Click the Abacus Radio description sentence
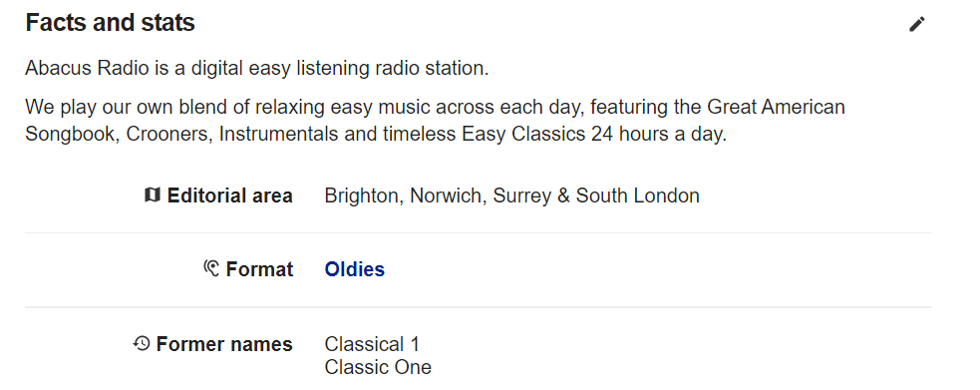The height and width of the screenshot is (390, 980). click(x=257, y=68)
